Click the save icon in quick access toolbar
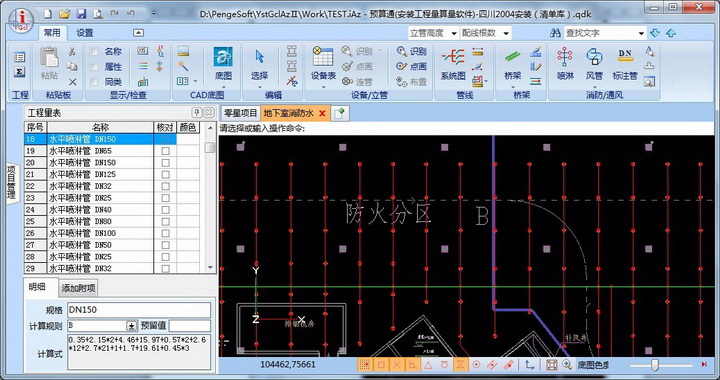Viewport: 720px width, 380px height. (x=81, y=13)
